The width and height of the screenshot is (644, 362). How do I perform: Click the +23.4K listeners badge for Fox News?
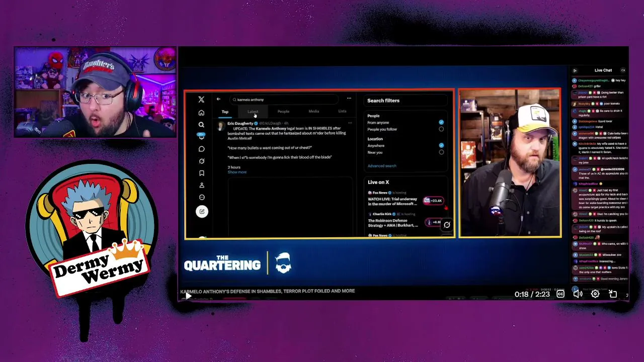433,201
